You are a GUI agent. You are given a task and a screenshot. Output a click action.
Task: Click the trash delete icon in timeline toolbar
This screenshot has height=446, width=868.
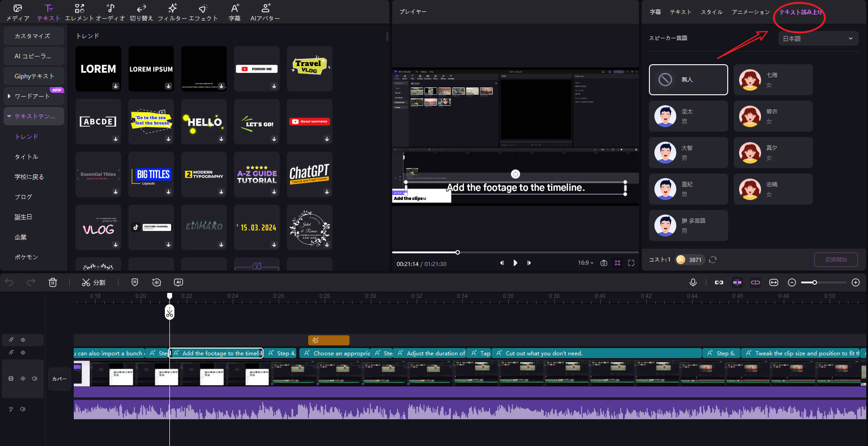tap(53, 282)
